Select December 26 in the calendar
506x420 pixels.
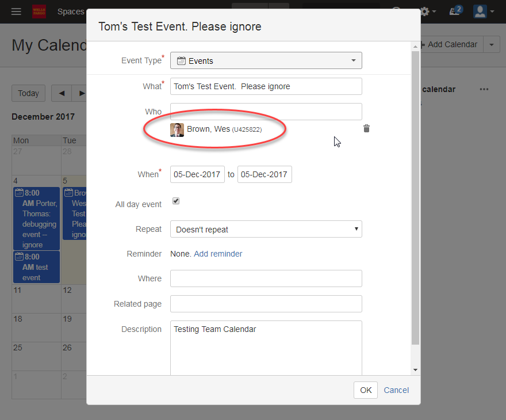tap(74, 356)
